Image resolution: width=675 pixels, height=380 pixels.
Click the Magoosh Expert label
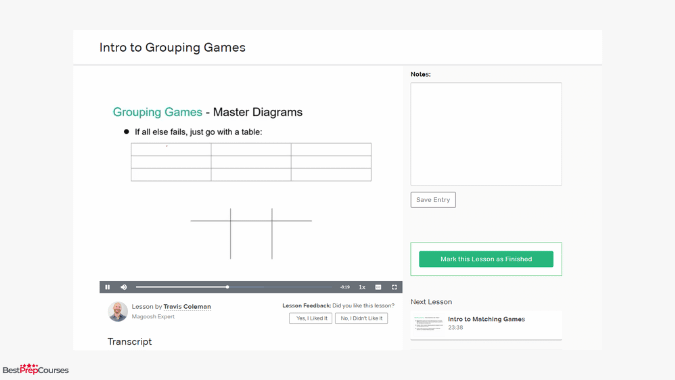[x=153, y=316]
